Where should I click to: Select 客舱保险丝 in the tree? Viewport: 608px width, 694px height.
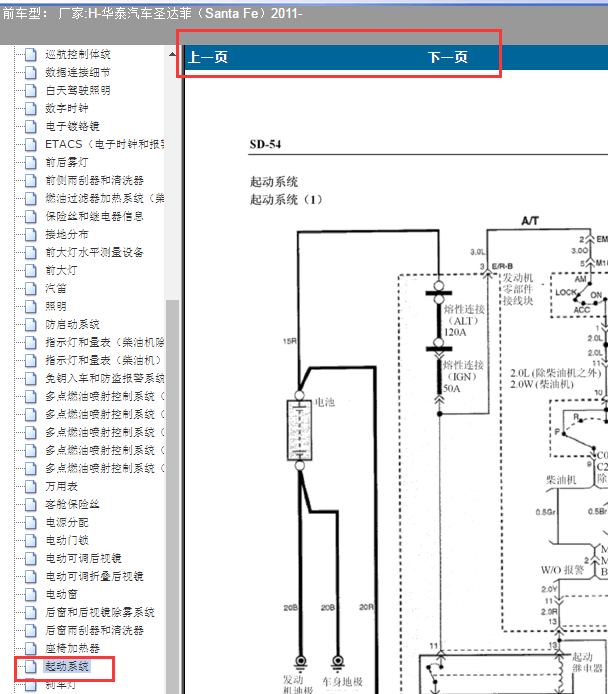[x=72, y=505]
